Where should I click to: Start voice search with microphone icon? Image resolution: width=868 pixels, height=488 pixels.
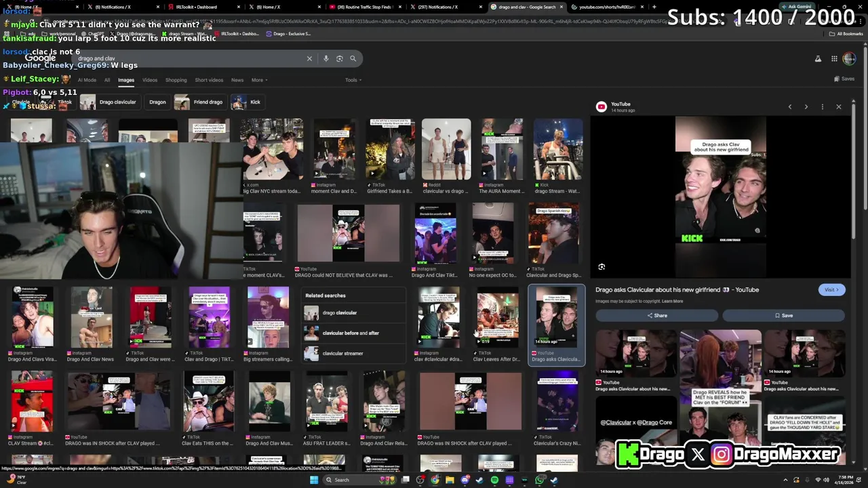click(x=326, y=58)
